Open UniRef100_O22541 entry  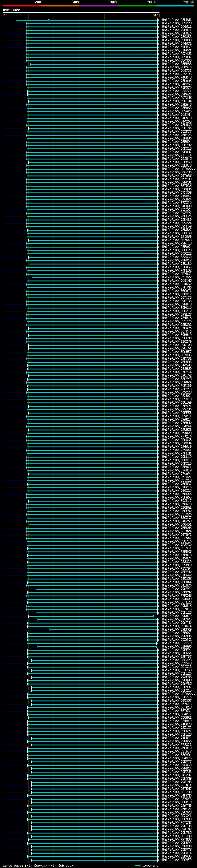point(176,538)
